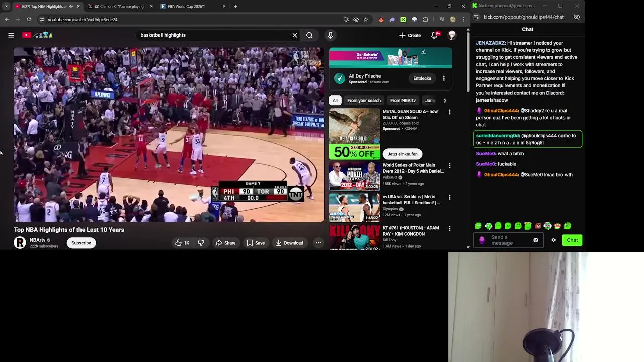Subscribe to the NBArtv channel
This screenshot has width=644, height=362.
[x=81, y=243]
